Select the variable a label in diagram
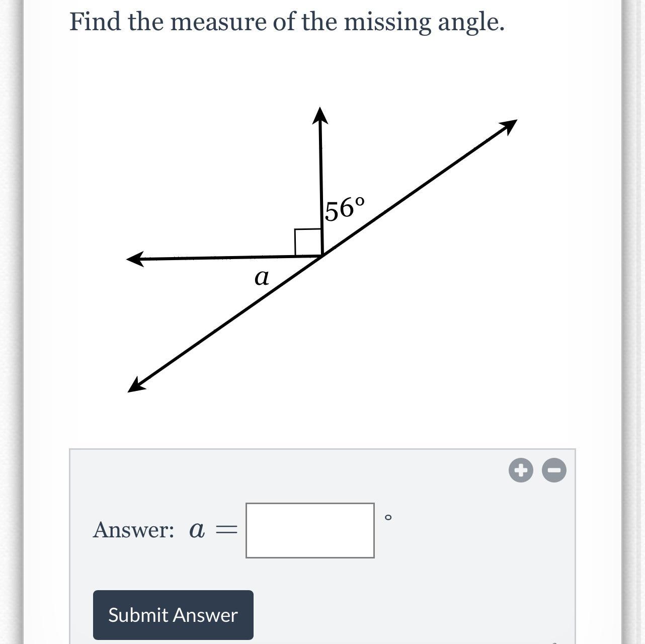This screenshot has height=644, width=645. (262, 277)
